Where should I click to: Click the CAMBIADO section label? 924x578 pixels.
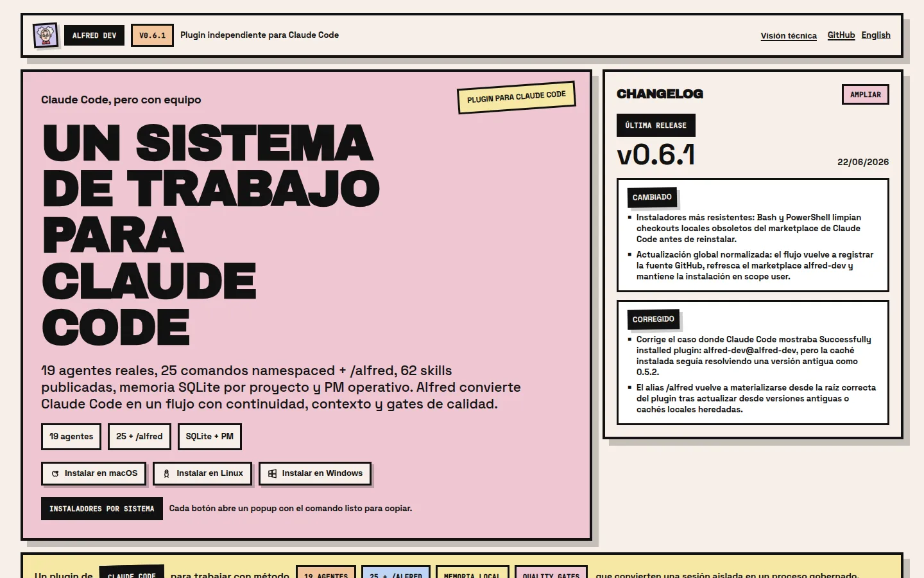[x=652, y=197]
